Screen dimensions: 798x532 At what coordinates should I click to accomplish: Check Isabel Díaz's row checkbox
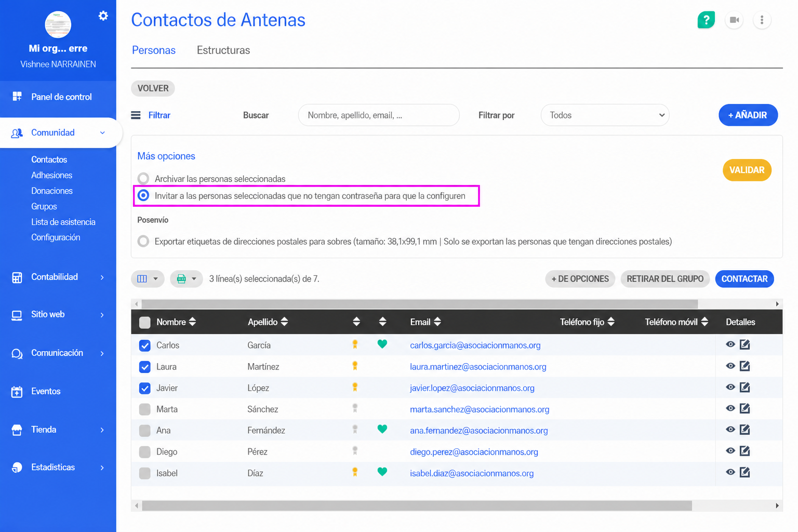click(x=145, y=473)
